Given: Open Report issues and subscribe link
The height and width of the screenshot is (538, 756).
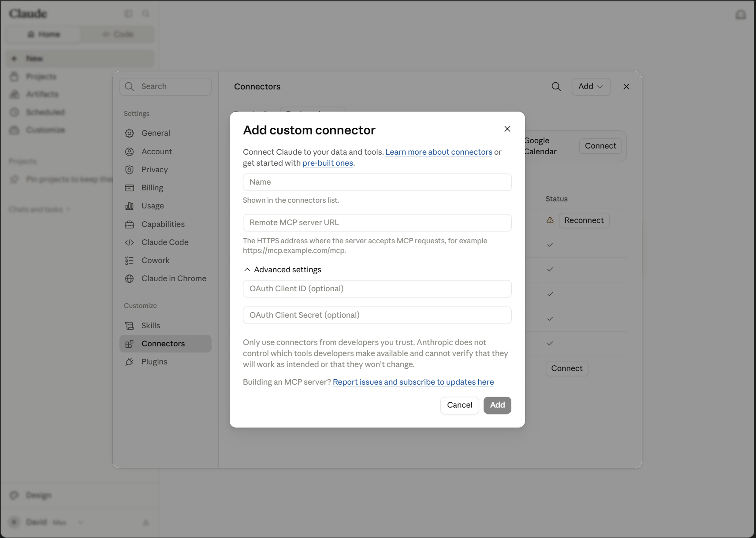Looking at the screenshot, I should (x=413, y=382).
